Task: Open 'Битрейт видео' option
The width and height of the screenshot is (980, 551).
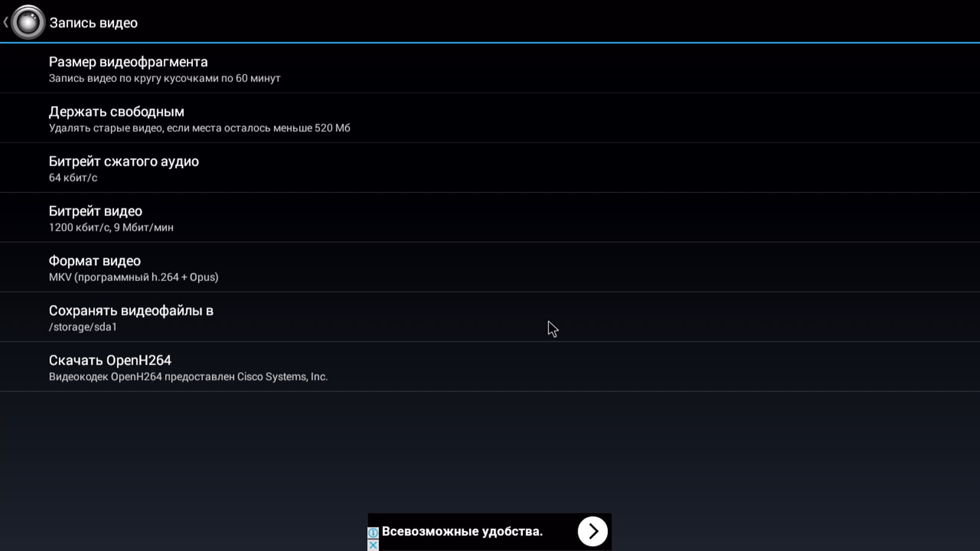Action: [x=95, y=211]
